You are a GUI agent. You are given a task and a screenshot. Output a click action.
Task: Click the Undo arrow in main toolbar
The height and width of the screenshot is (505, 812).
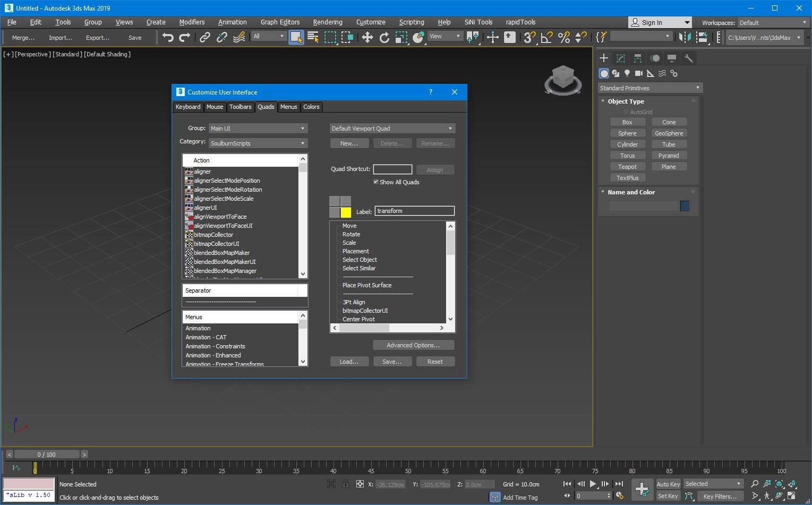click(168, 37)
